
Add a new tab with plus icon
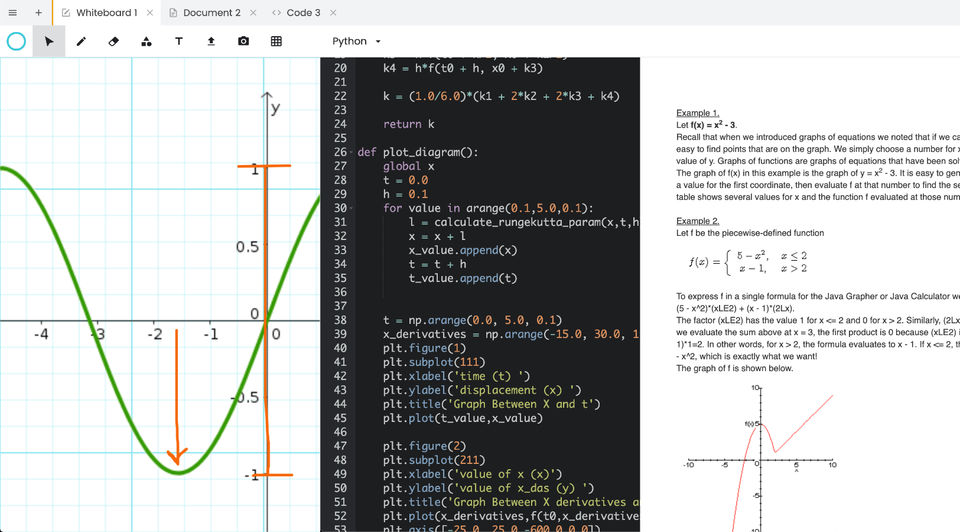38,13
